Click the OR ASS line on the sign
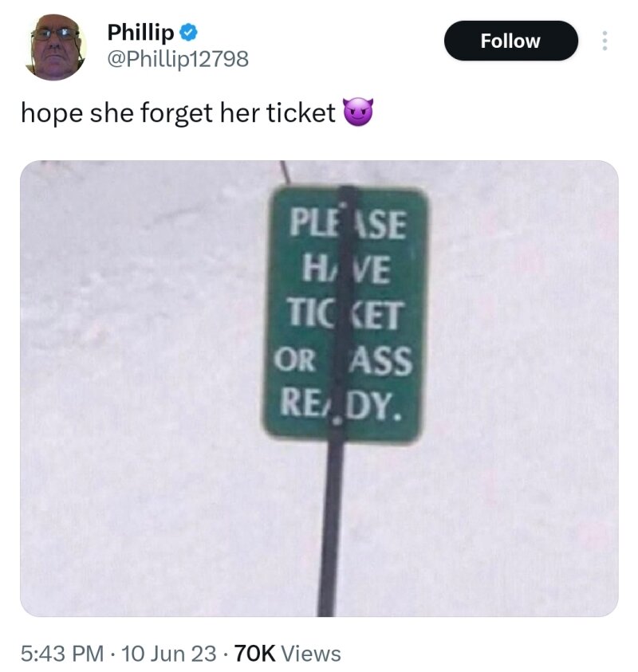Image resolution: width=638 pixels, height=672 pixels. (343, 360)
